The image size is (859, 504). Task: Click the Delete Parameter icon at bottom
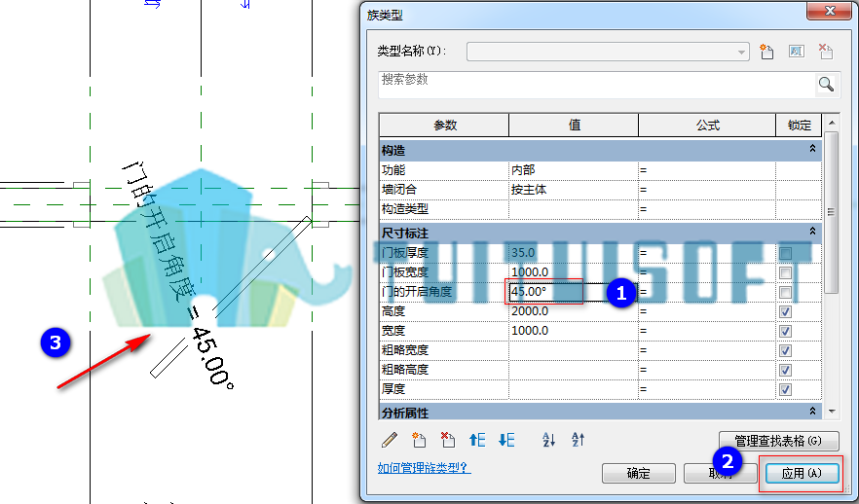(x=448, y=439)
